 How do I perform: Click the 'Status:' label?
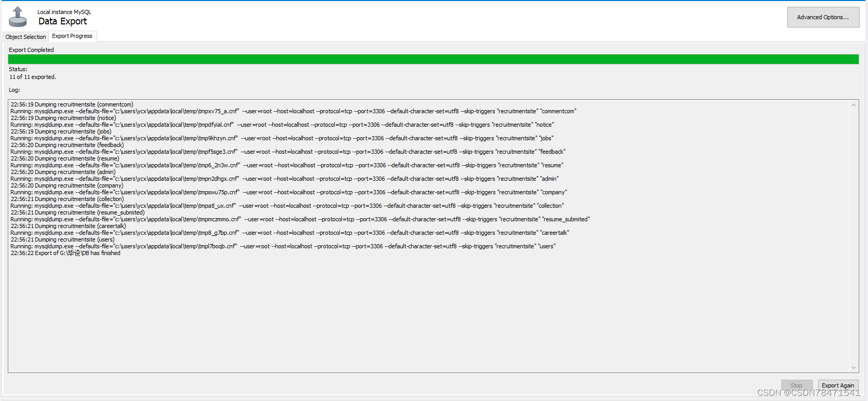pos(18,69)
